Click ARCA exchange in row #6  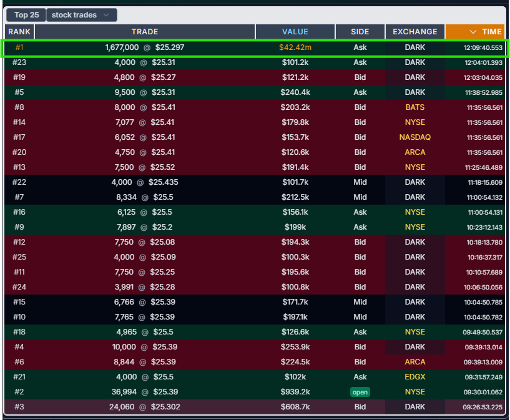[415, 362]
